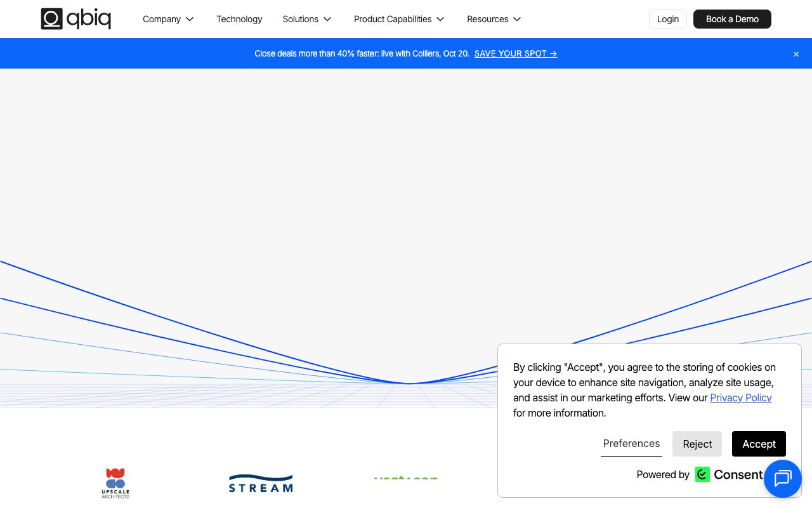The height and width of the screenshot is (508, 812).
Task: Click the green Consent logo icon
Action: pyautogui.click(x=702, y=474)
